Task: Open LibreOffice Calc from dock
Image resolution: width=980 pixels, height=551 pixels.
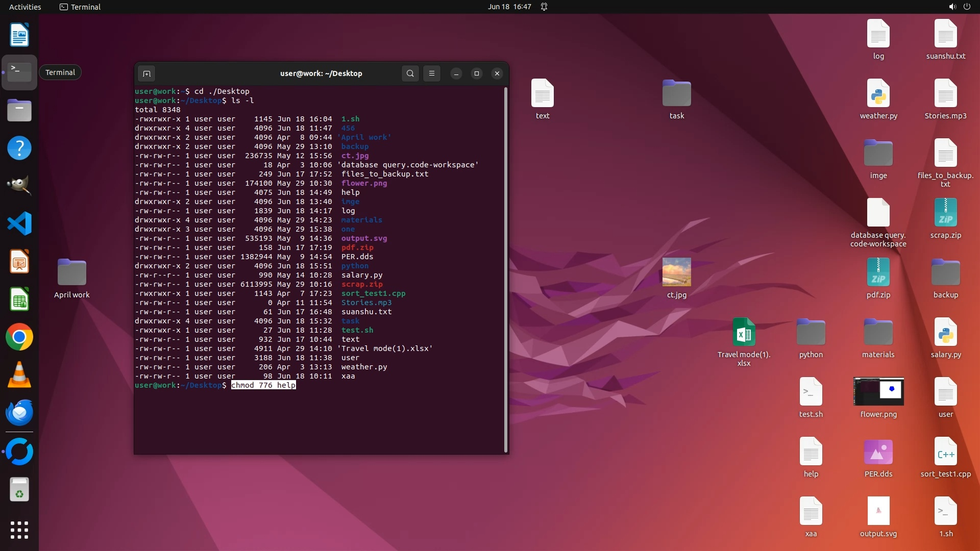Action: (x=19, y=299)
